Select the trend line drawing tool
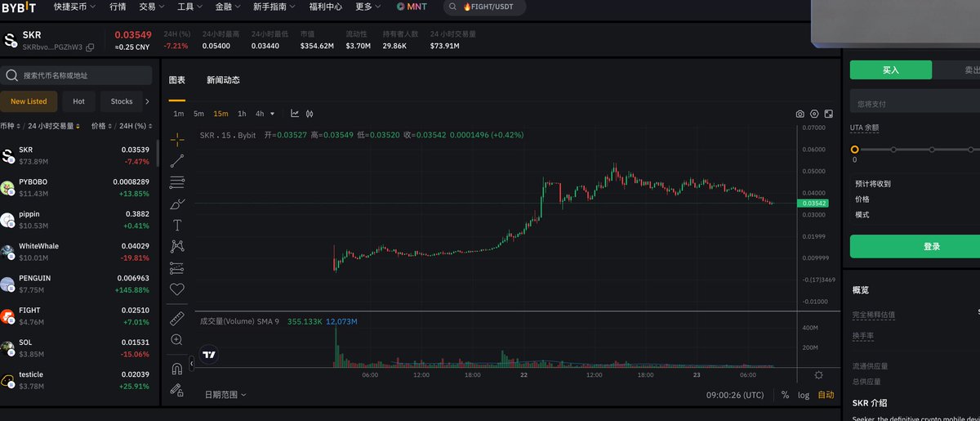The height and width of the screenshot is (421, 980). [177, 161]
